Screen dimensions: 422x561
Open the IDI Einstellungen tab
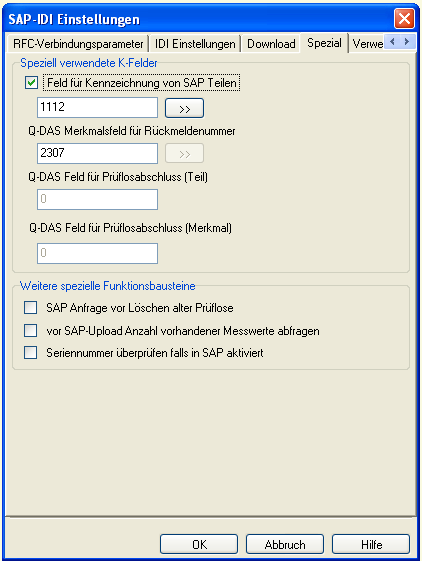pyautogui.click(x=195, y=44)
